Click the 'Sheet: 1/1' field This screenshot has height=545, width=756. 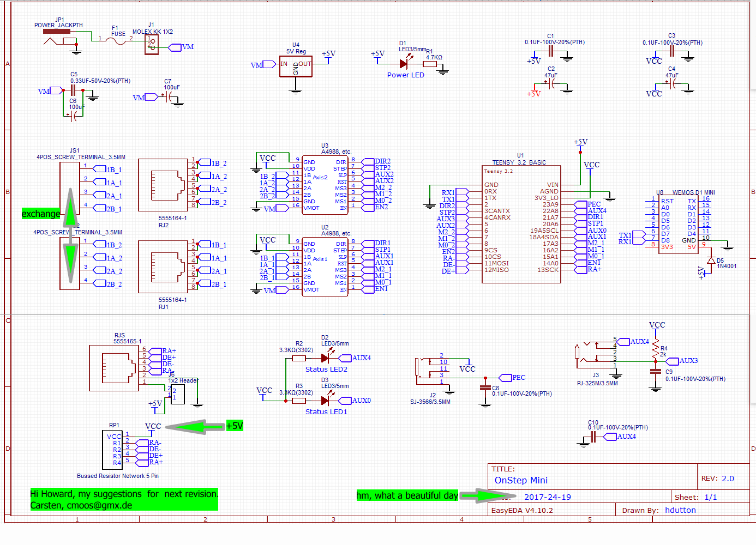point(695,497)
